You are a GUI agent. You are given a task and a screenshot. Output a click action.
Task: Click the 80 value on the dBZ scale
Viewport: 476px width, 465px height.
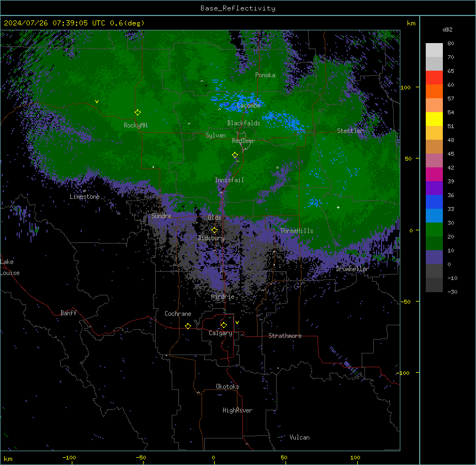[x=451, y=44]
